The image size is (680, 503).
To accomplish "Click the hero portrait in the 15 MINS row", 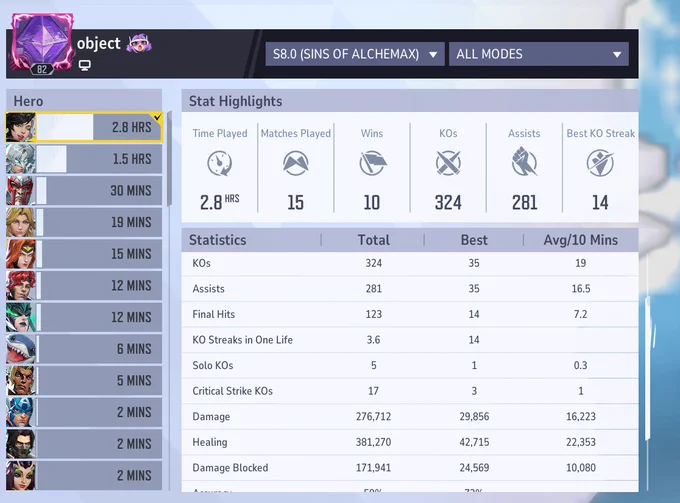I will (x=21, y=254).
